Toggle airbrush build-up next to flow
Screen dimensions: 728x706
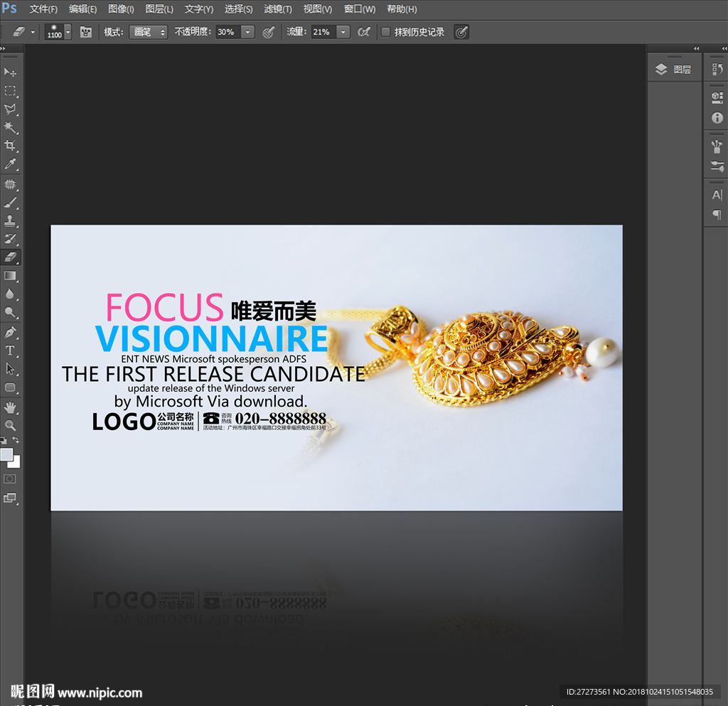(364, 32)
